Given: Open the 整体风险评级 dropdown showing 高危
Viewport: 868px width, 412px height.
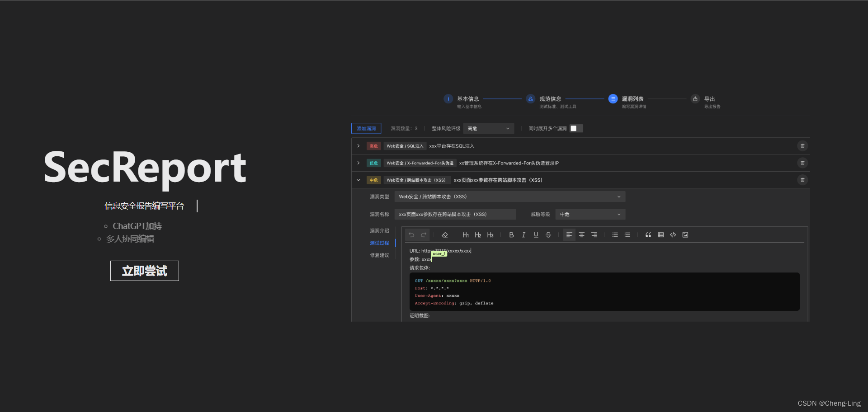Looking at the screenshot, I should (489, 129).
